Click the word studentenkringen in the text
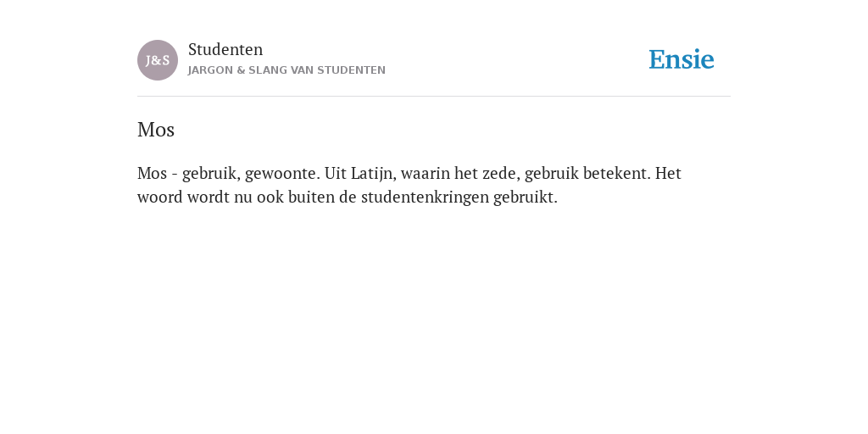Viewport: 868px width, 434px height. pyautogui.click(x=425, y=198)
